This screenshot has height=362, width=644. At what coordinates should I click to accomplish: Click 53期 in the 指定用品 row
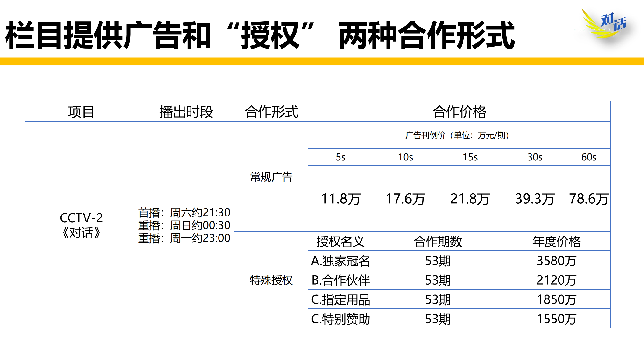pos(438,299)
